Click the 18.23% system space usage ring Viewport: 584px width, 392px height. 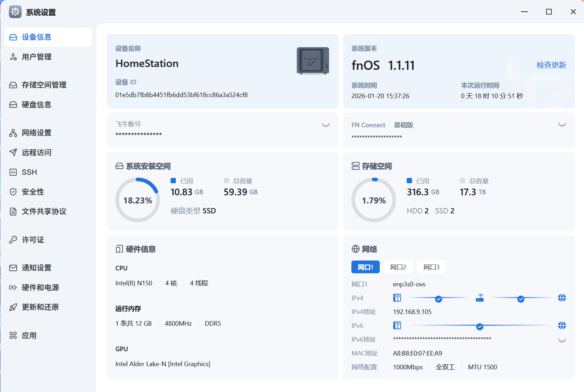pyautogui.click(x=138, y=200)
